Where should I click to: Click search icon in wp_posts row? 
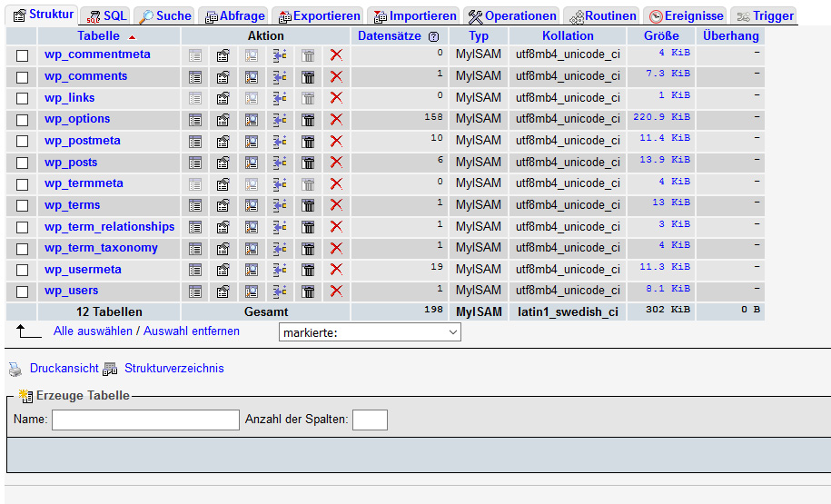click(x=252, y=163)
